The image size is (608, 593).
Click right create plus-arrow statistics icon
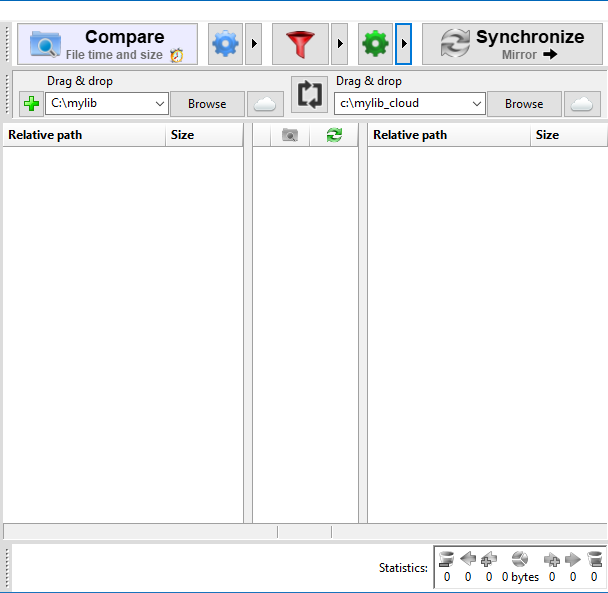552,559
